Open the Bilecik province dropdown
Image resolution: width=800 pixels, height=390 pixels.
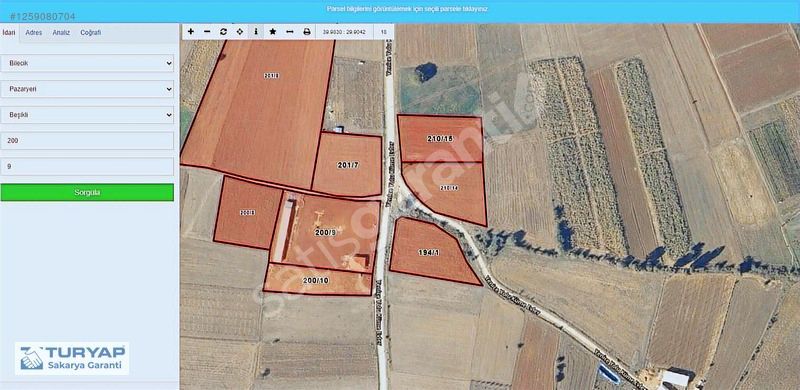(87, 63)
